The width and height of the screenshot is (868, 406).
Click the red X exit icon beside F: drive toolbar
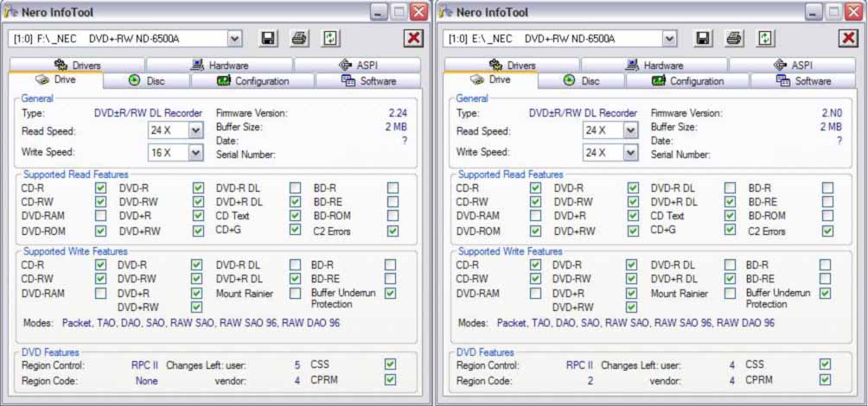coord(413,39)
